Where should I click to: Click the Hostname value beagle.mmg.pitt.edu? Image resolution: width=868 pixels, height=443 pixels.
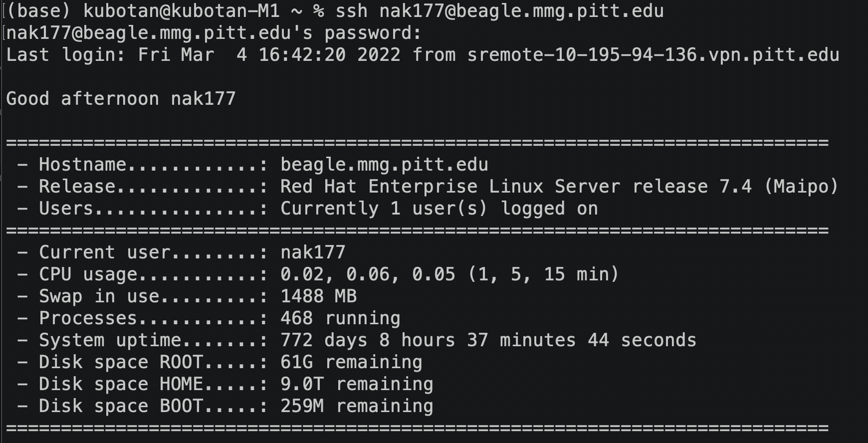tap(384, 165)
